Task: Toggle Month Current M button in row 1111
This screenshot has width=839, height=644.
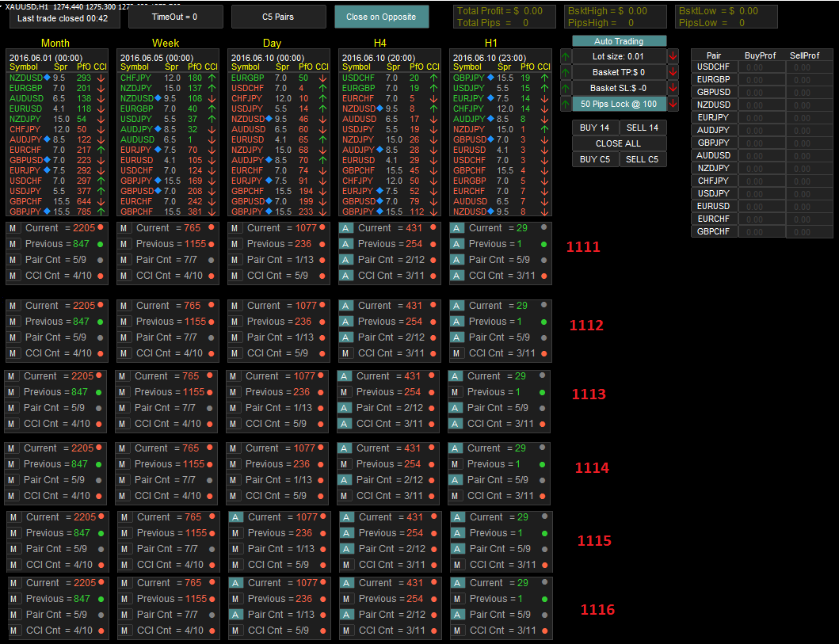Action: [x=13, y=228]
